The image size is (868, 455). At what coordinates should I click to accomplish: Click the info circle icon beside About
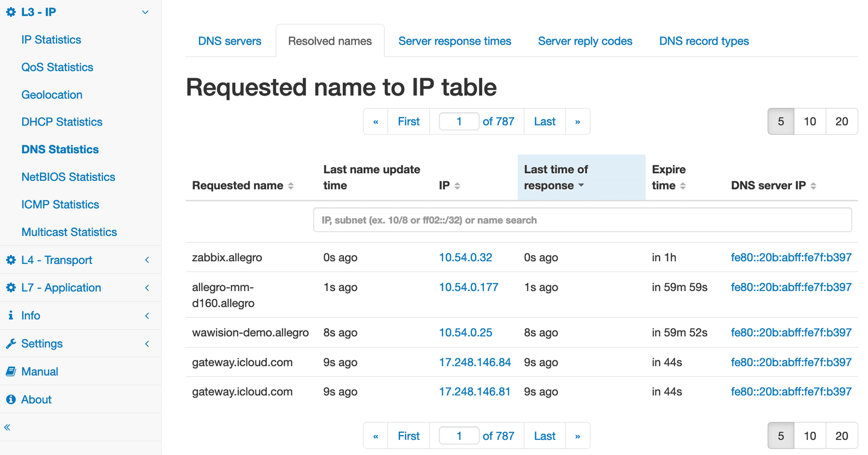coord(11,400)
